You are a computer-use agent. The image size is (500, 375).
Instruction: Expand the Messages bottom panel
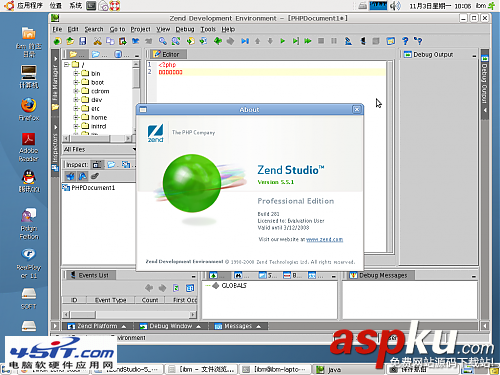[237, 326]
